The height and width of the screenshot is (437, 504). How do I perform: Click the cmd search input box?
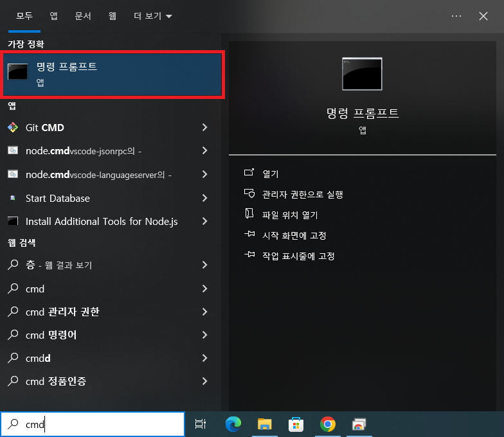pos(93,424)
